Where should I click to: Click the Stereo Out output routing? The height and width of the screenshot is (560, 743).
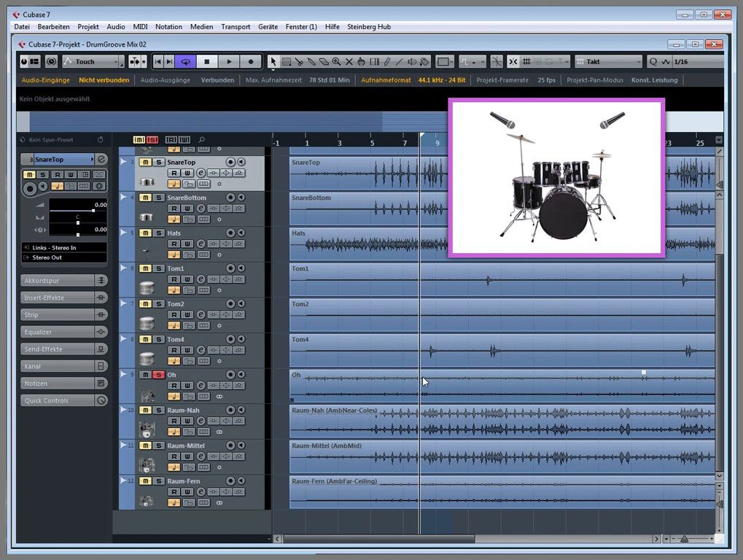pos(64,257)
